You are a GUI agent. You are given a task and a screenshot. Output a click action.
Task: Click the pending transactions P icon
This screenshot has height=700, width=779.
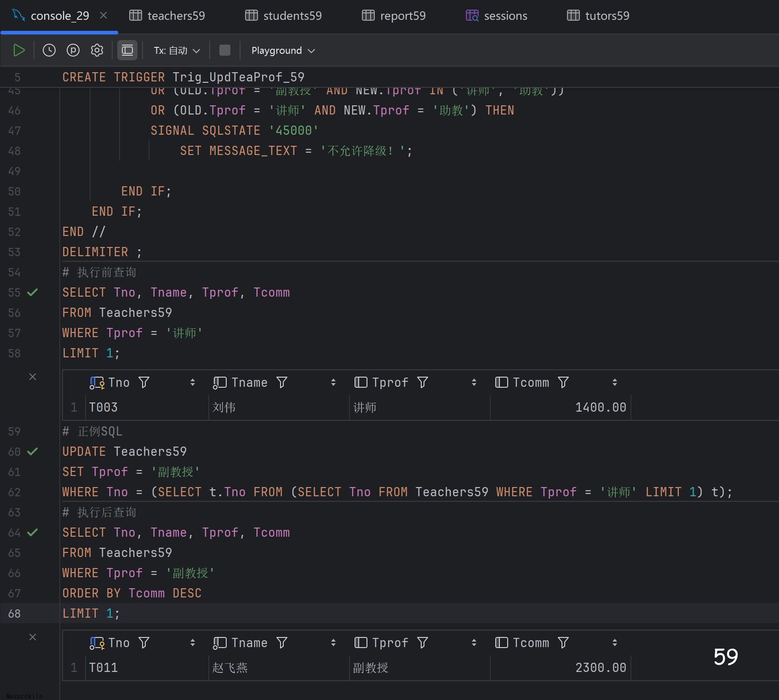point(73,50)
